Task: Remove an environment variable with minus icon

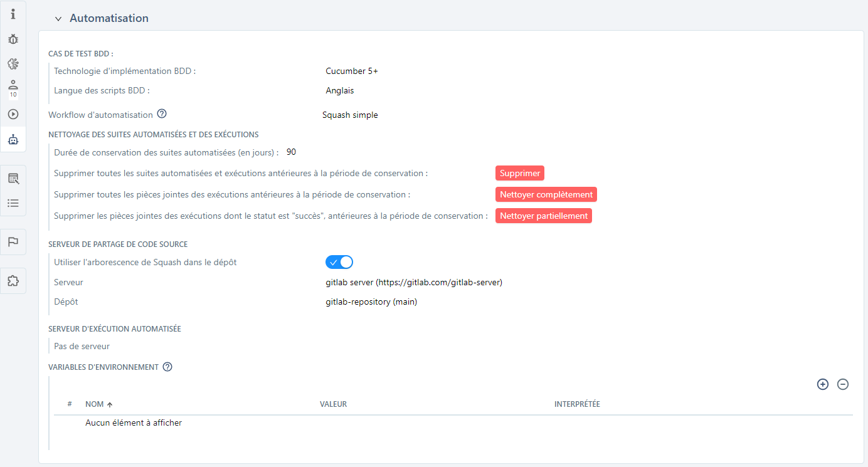Action: point(843,384)
